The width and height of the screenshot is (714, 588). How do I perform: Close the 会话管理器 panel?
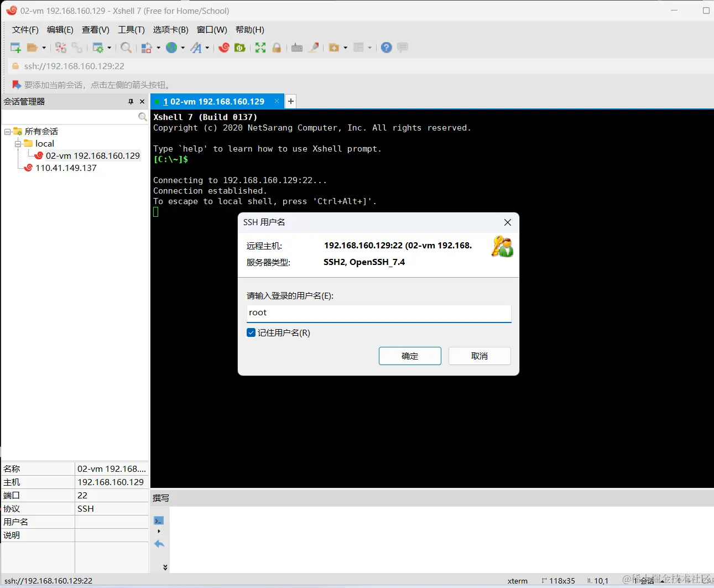pos(142,102)
